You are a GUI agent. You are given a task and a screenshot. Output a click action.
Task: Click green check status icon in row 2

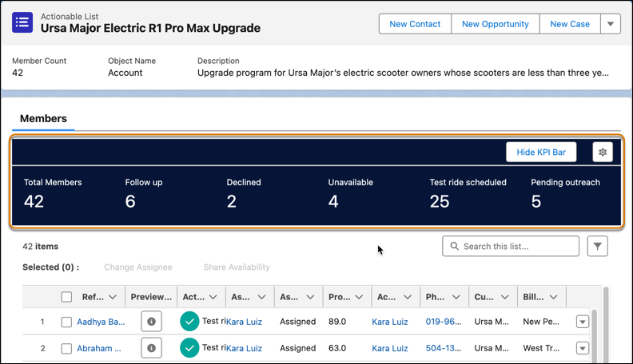[x=189, y=348]
